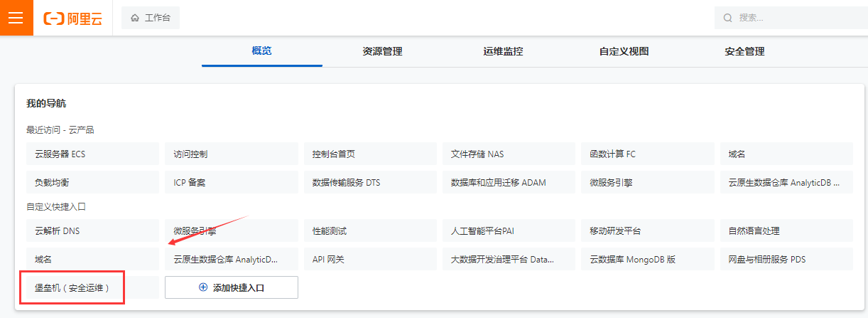Image resolution: width=868 pixels, height=318 pixels.
Task: Switch to the 运维监控 tab
Action: tap(504, 51)
